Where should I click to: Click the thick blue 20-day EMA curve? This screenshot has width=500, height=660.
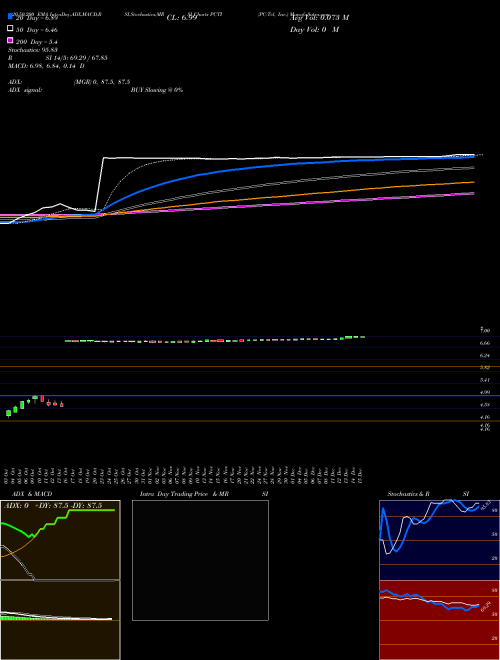[236, 170]
